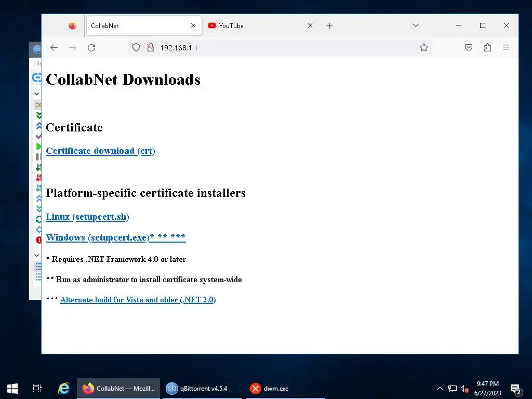Collapse the lower sidebar chevron in qBittorrent
This screenshot has width=532, height=399.
pos(37,255)
